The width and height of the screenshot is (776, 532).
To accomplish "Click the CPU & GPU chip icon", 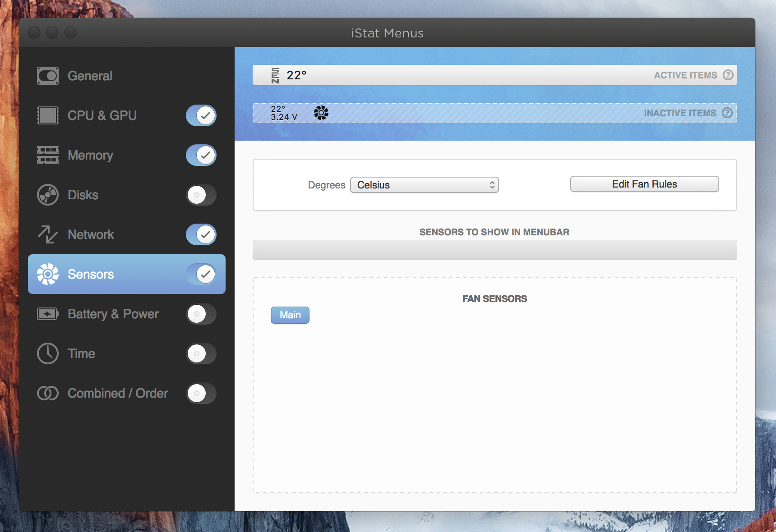I will pyautogui.click(x=48, y=115).
